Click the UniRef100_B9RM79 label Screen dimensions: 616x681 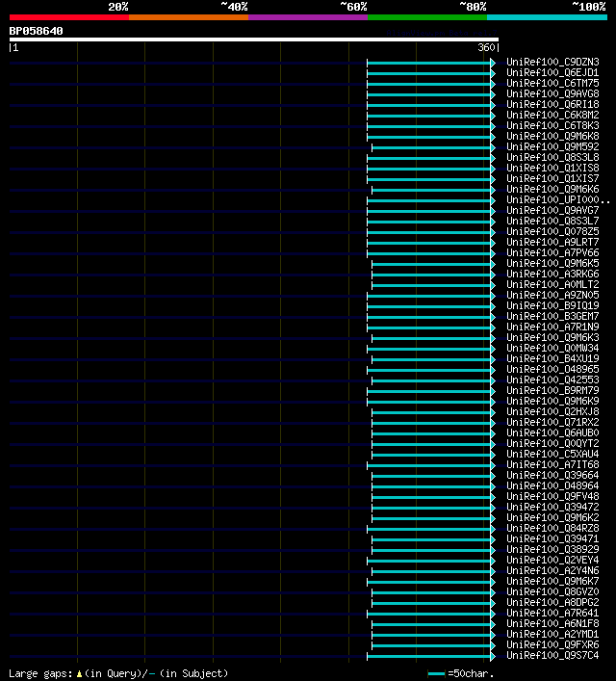pos(552,390)
